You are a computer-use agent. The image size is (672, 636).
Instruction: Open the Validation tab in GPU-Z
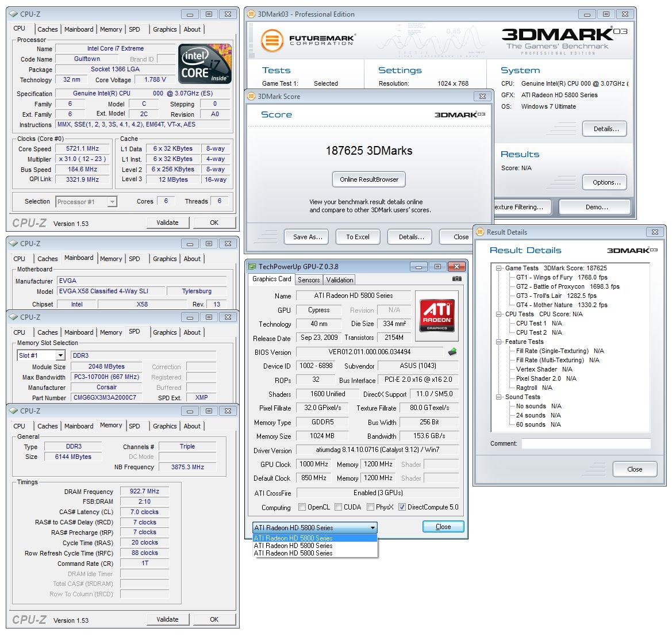339,279
